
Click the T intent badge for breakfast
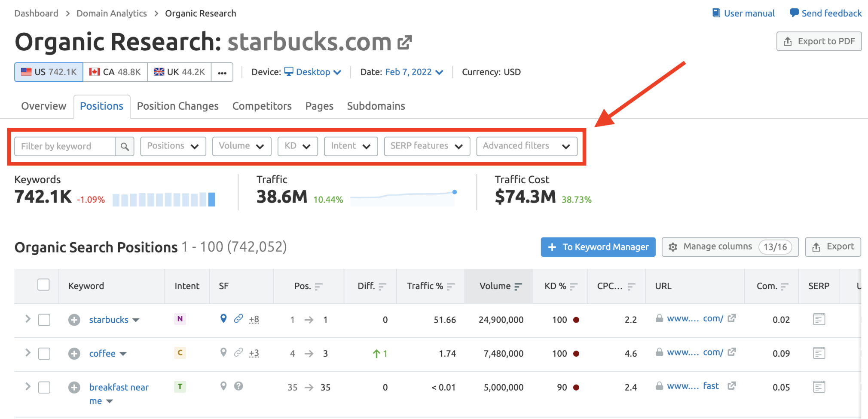[x=180, y=386]
